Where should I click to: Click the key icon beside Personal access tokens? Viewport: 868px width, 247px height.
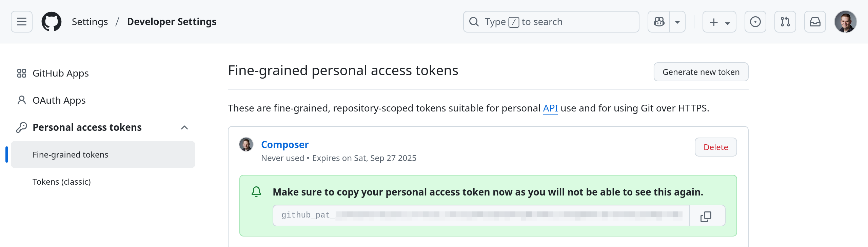(x=22, y=127)
